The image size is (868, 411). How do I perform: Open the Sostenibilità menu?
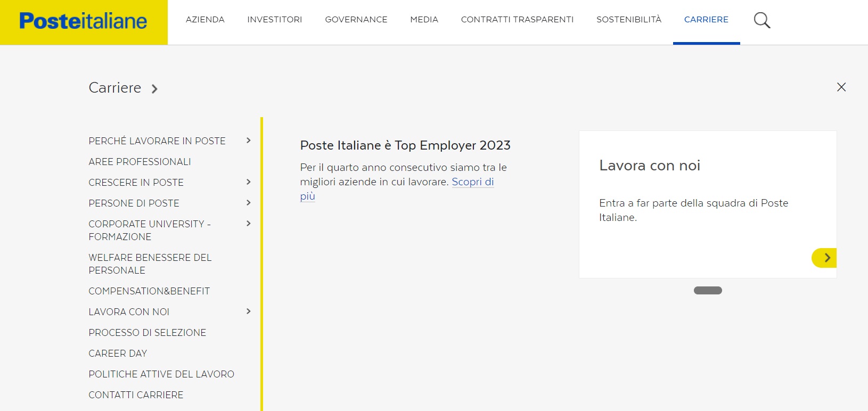click(x=629, y=20)
